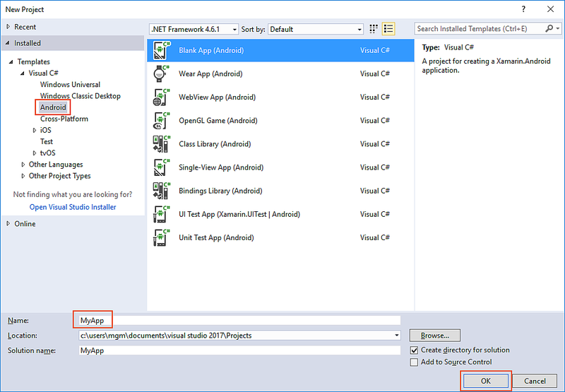Click the Bindings Library (Android) icon
The width and height of the screenshot is (565, 392).
pyautogui.click(x=161, y=191)
